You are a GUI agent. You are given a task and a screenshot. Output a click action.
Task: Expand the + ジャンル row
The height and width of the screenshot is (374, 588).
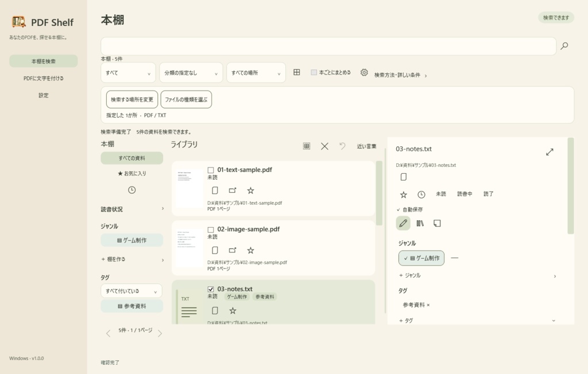[x=477, y=275]
